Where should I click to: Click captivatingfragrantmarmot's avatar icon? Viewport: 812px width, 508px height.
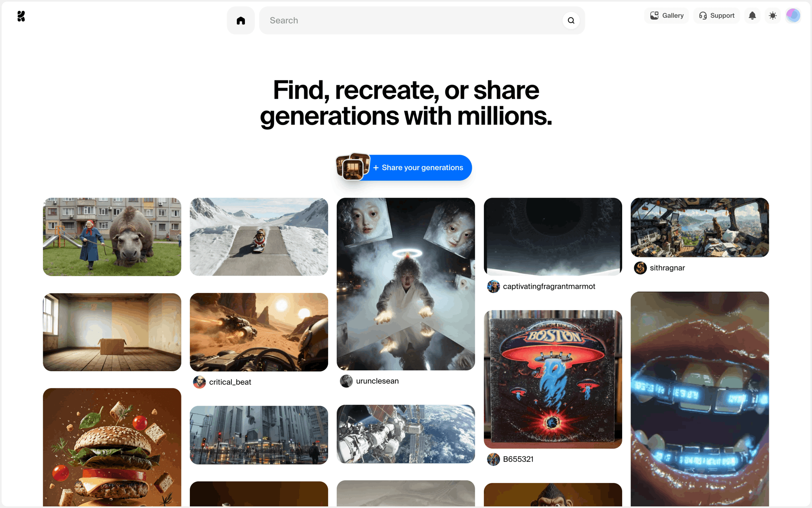pos(494,287)
